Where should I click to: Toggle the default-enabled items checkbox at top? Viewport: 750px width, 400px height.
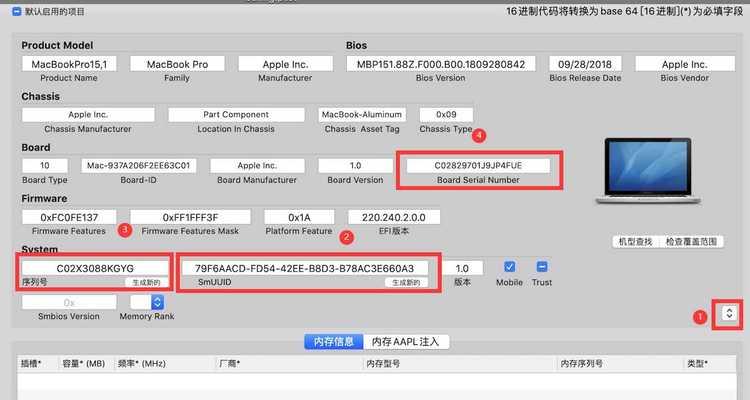point(16,11)
